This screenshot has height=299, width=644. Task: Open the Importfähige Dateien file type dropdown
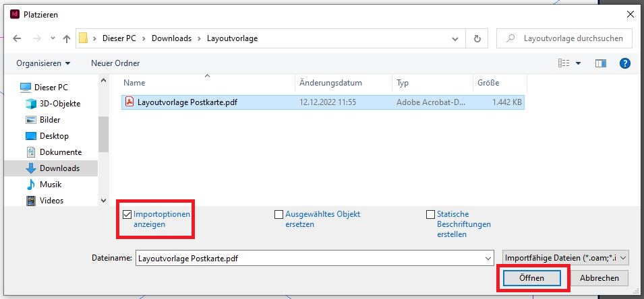tap(565, 257)
